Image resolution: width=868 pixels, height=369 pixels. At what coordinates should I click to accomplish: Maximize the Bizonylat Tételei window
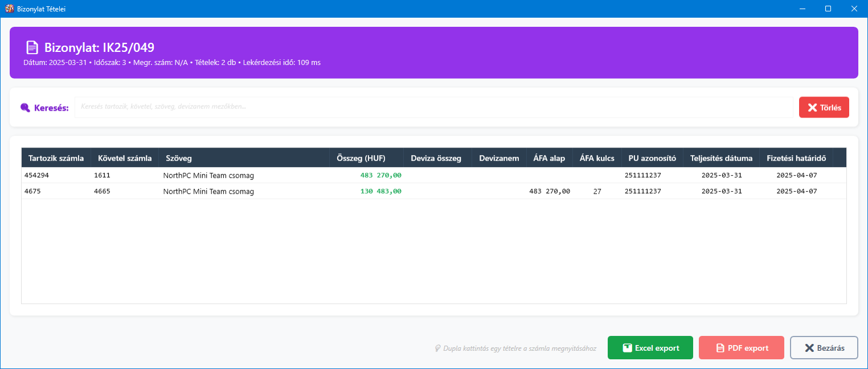pos(828,9)
